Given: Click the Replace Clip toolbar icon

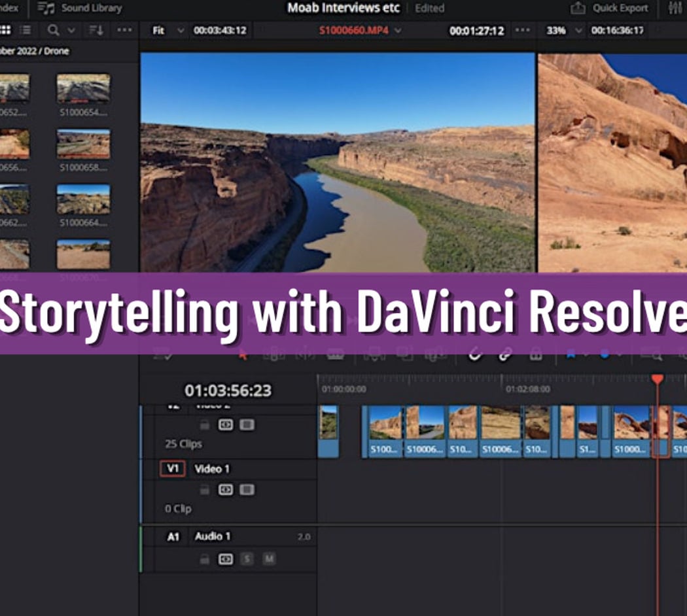Looking at the screenshot, I should [435, 354].
